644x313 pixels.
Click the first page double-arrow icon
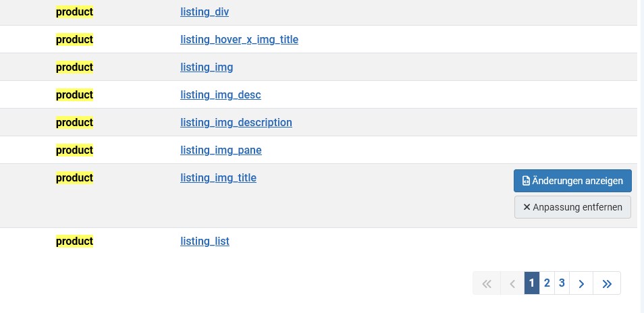point(487,283)
